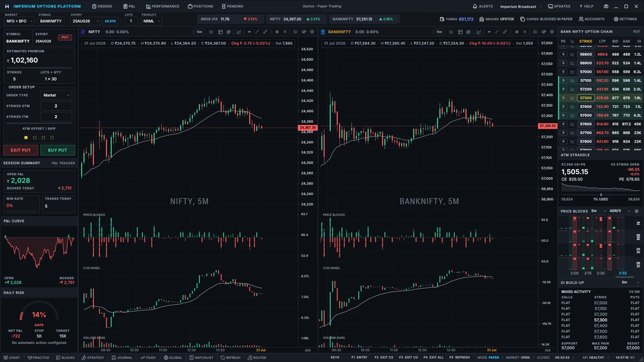644x362 pixels.
Task: Open Settings from the top bar
Action: click(625, 19)
